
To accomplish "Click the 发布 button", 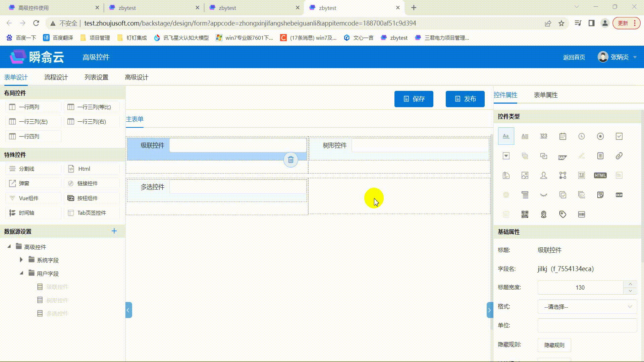I will [x=465, y=99].
